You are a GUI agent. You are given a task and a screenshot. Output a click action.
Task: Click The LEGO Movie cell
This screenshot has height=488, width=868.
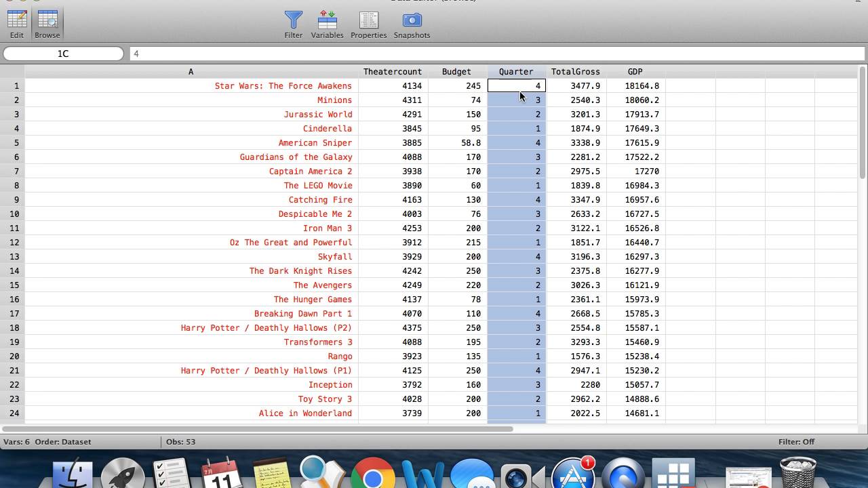[x=191, y=185]
